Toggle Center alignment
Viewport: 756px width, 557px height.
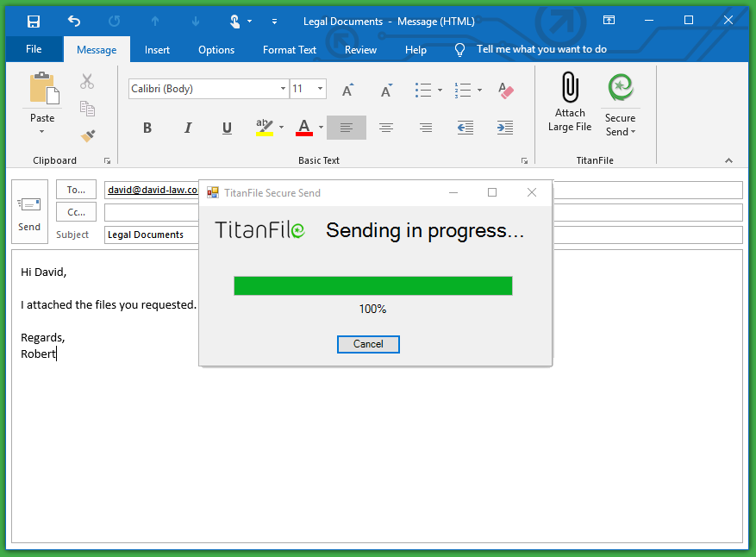[385, 128]
